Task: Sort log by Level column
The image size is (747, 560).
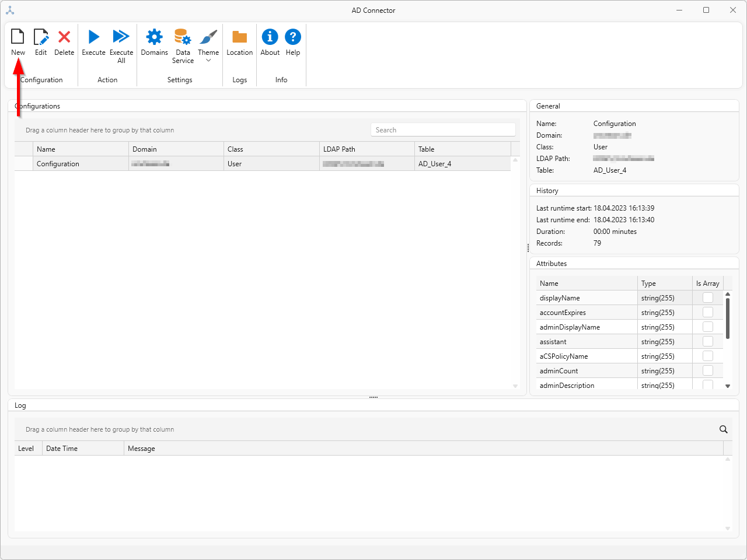Action: click(x=28, y=449)
